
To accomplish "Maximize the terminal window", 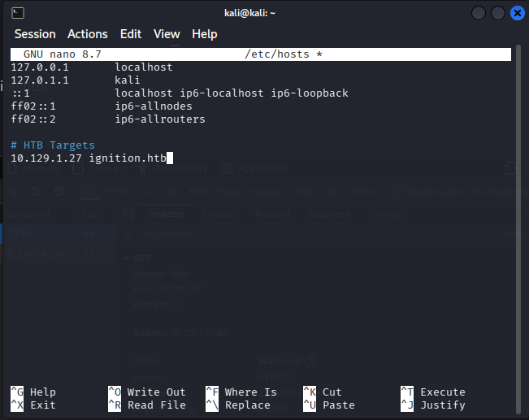I will (x=497, y=12).
